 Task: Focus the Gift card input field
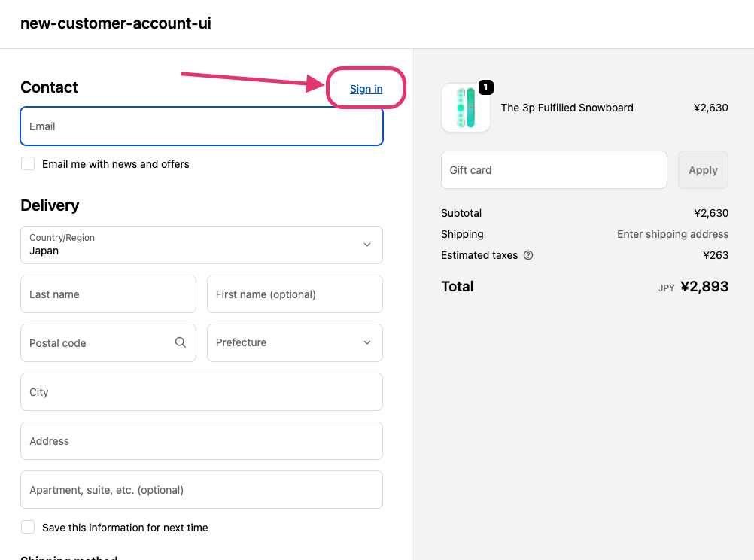tap(554, 170)
